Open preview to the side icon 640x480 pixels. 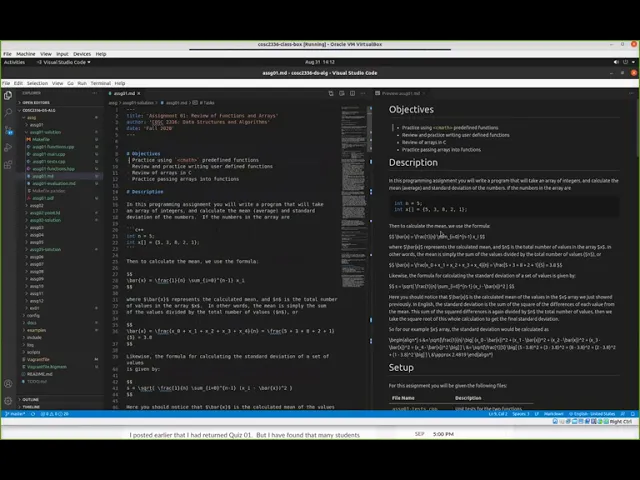[x=342, y=93]
